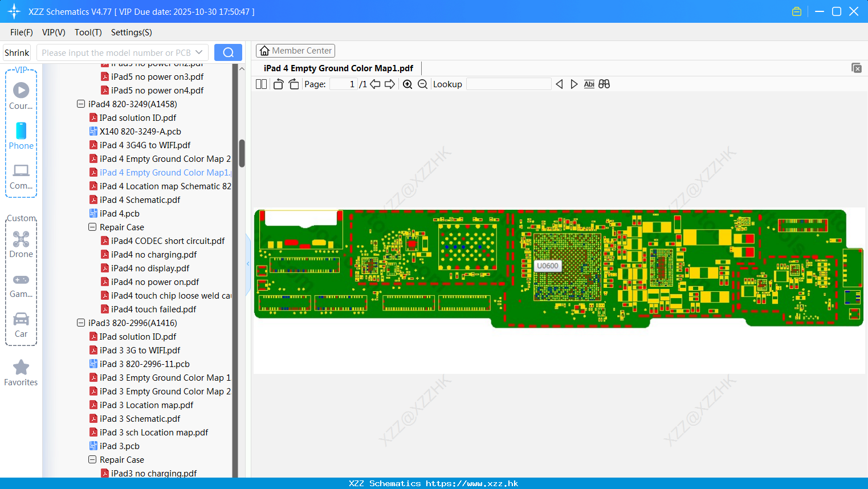
Task: Click the Shrink button
Action: [17, 52]
